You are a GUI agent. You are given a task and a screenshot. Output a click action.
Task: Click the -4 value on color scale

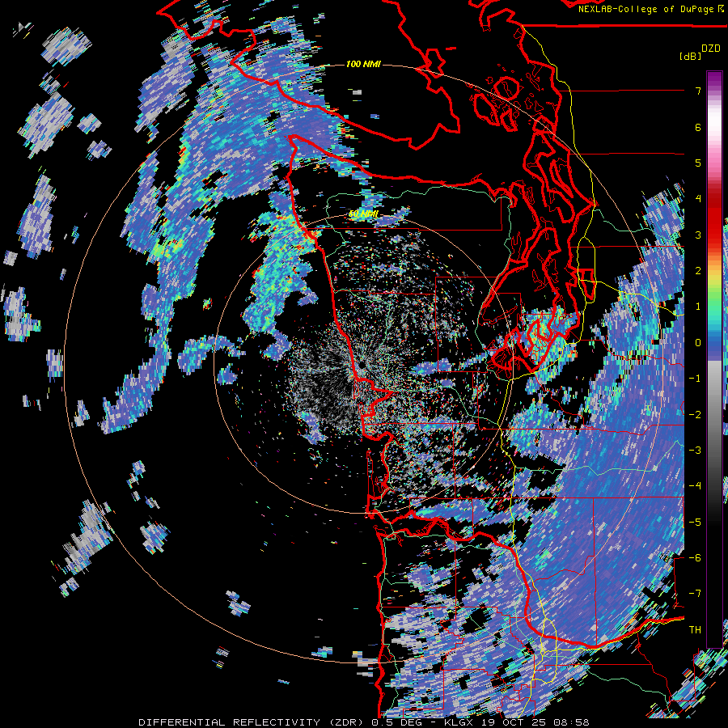695,486
